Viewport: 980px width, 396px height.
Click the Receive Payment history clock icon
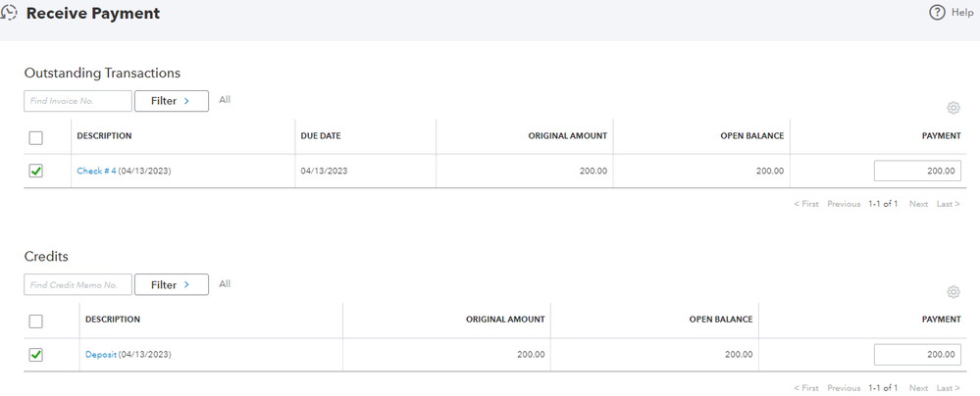pyautogui.click(x=9, y=13)
